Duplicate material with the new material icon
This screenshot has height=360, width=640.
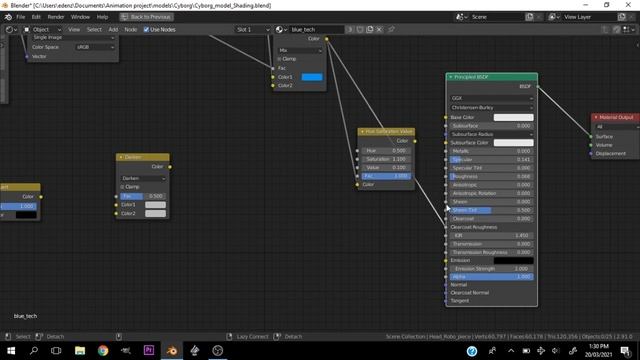(369, 29)
